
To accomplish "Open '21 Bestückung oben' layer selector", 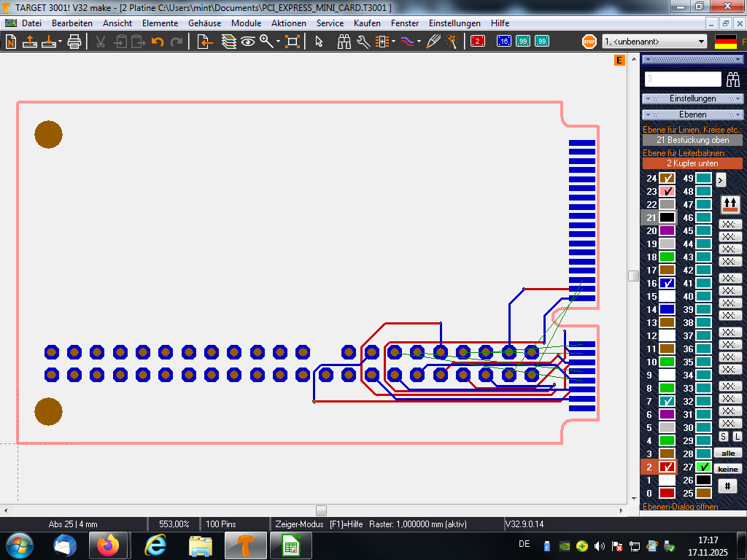I will 692,140.
